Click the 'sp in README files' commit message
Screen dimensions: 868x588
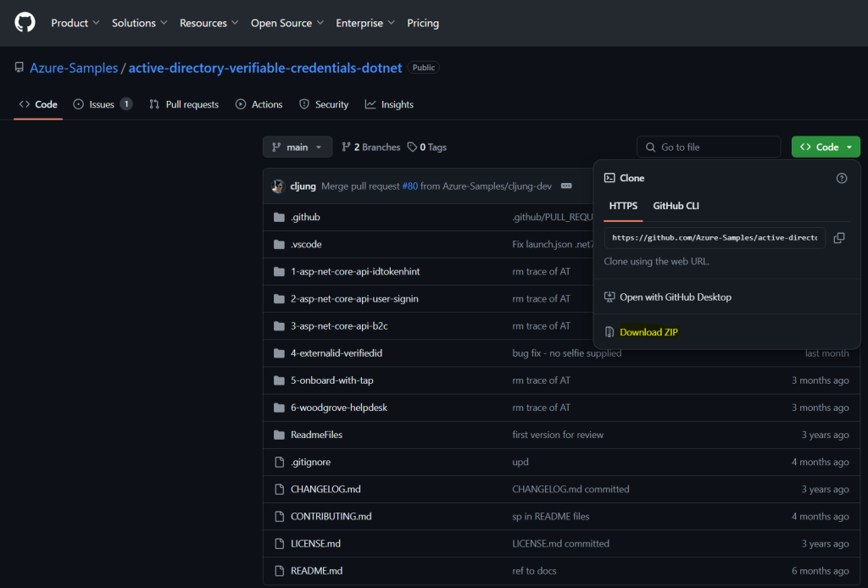(x=551, y=516)
